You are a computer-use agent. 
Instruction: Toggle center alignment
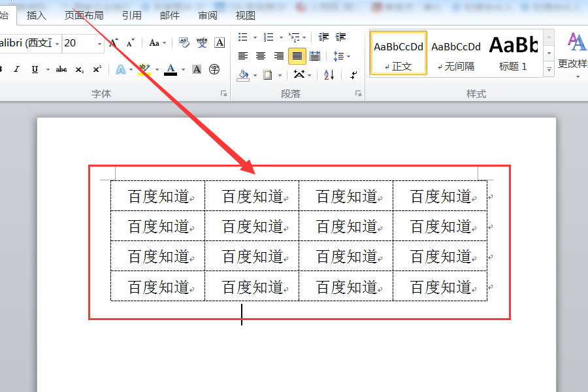(261, 56)
